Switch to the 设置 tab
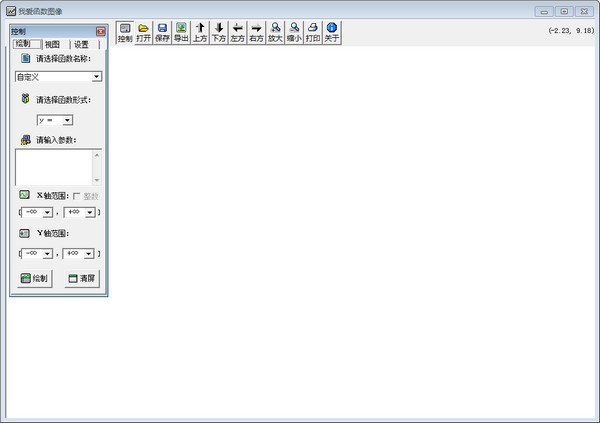The image size is (600, 423). [x=81, y=45]
